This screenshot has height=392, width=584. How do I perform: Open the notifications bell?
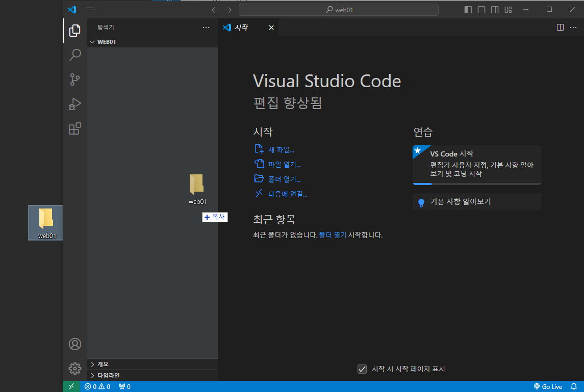(574, 386)
